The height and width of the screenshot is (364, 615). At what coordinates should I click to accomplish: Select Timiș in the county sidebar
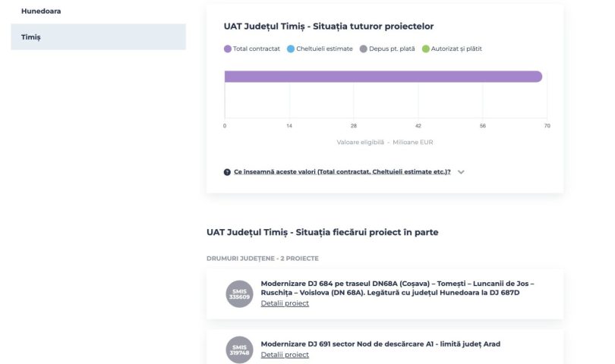[31, 37]
